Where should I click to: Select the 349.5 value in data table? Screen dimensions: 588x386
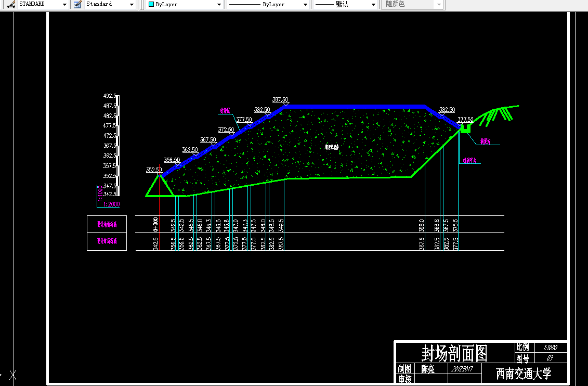[x=281, y=225]
